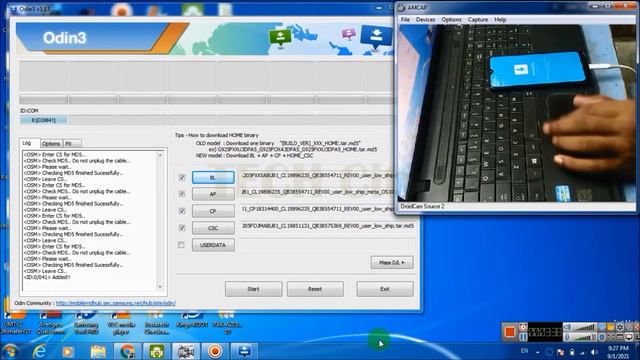Switch to the Options tab

(x=51, y=144)
